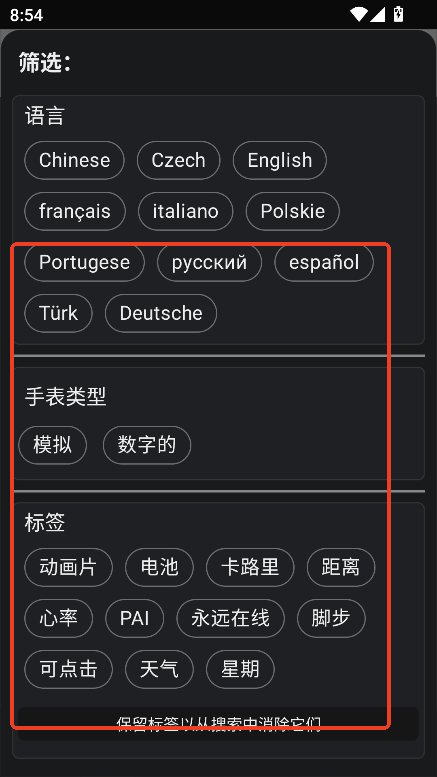Tap the 卡路里 tag filter
This screenshot has height=777, width=437.
tap(250, 567)
